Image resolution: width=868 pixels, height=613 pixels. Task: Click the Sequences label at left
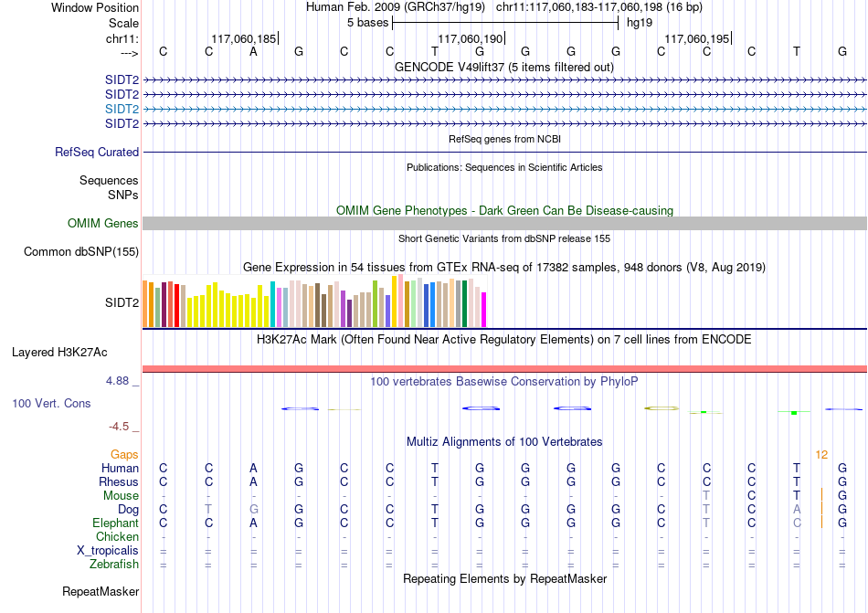pos(109,180)
